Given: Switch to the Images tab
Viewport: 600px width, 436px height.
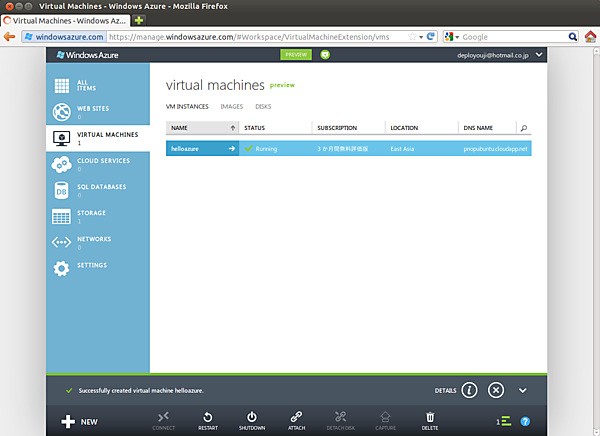Looking at the screenshot, I should (x=231, y=106).
